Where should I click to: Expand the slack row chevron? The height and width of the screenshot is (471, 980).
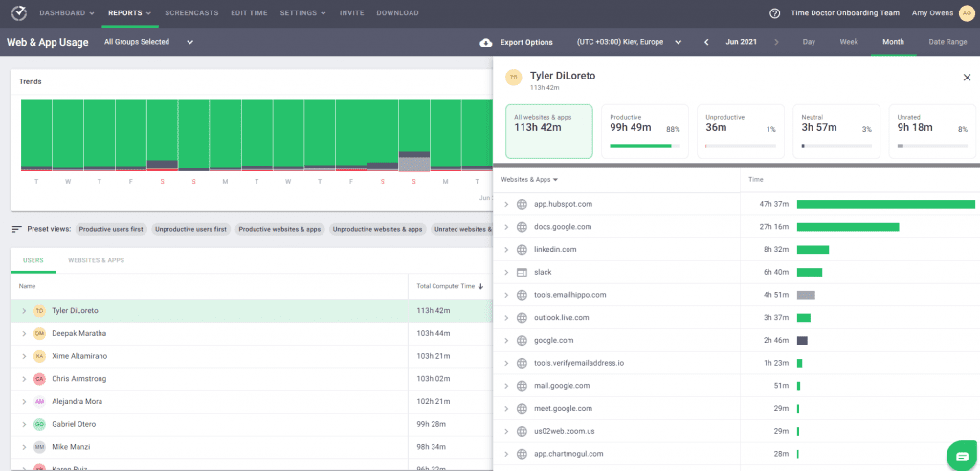[506, 272]
